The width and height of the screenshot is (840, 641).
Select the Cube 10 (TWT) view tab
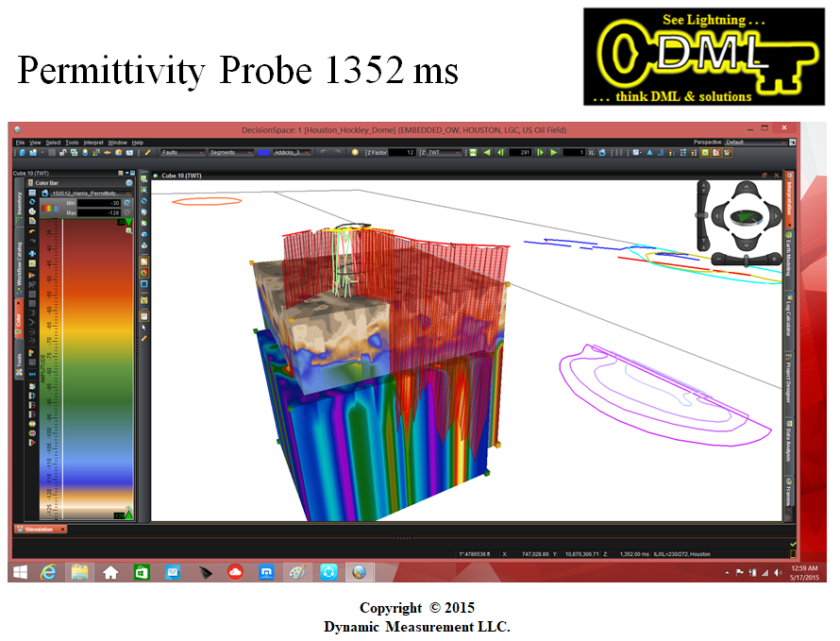[x=178, y=176]
